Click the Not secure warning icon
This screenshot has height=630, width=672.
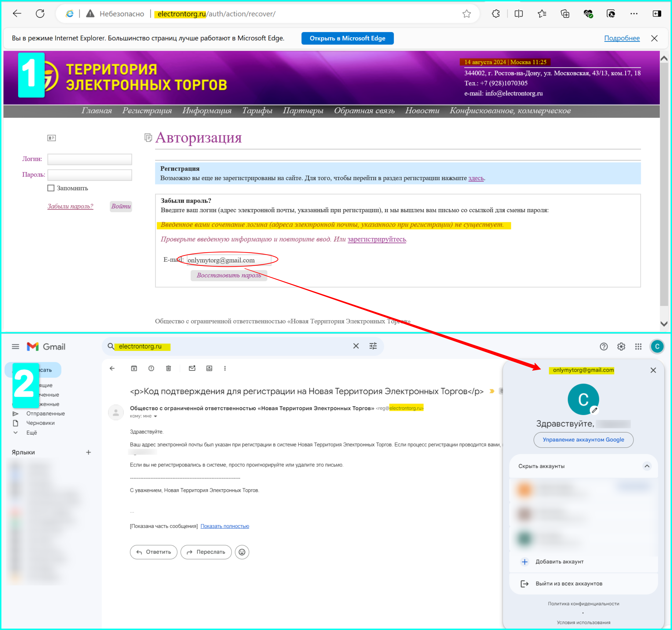pos(90,13)
